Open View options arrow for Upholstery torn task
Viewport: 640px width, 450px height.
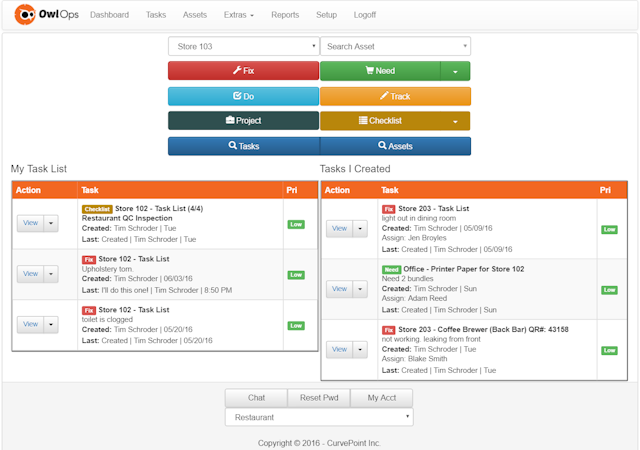(x=51, y=274)
